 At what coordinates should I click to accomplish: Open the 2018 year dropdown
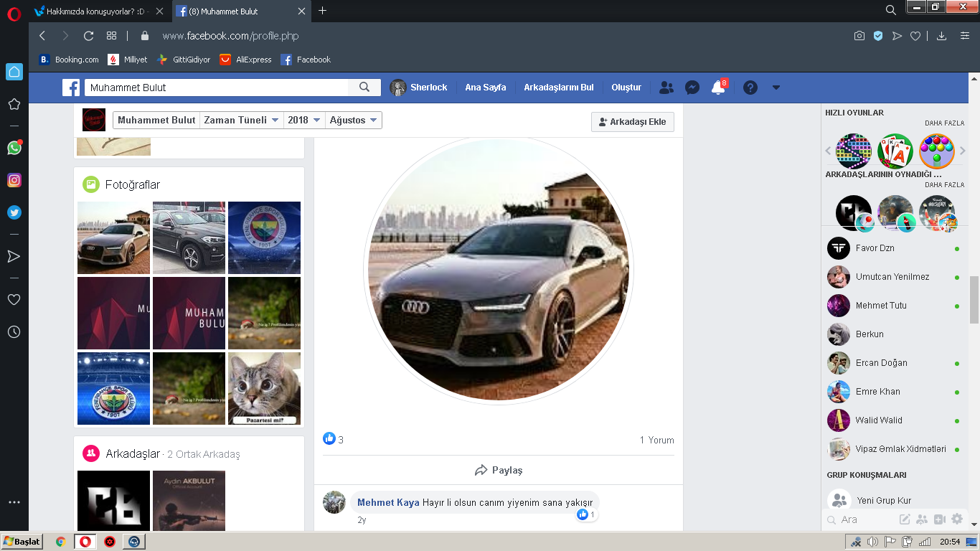[x=305, y=121]
